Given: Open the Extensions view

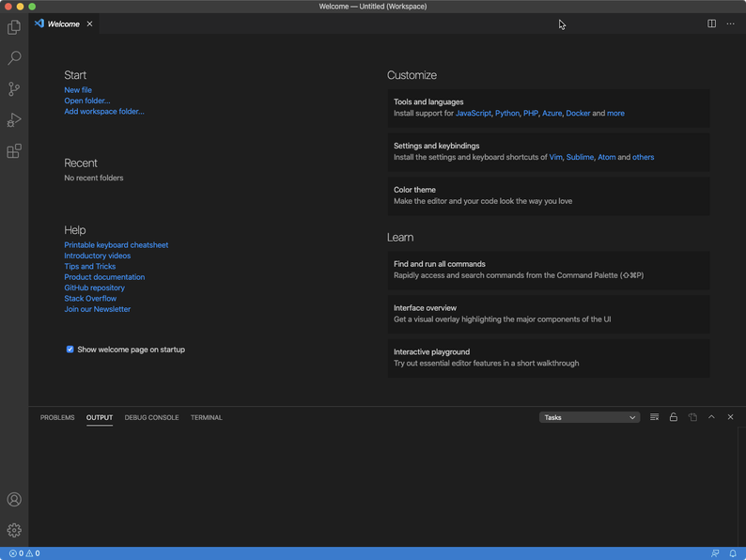Looking at the screenshot, I should click(14, 151).
